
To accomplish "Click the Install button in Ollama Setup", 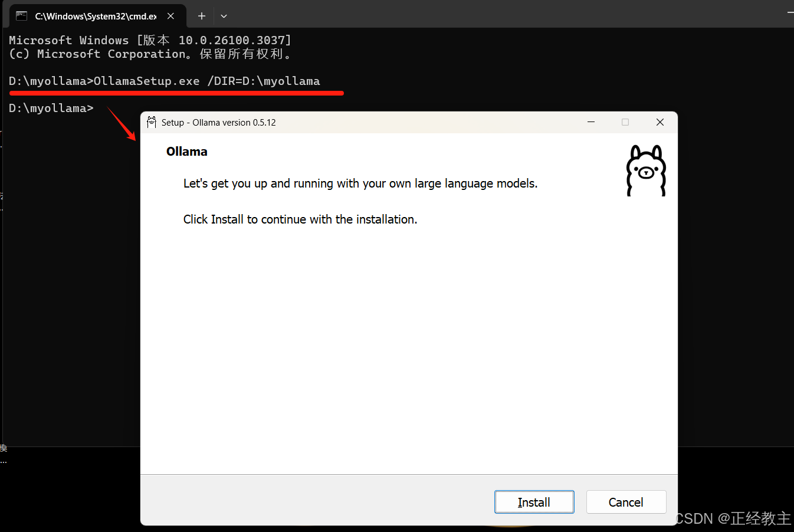I will point(534,502).
